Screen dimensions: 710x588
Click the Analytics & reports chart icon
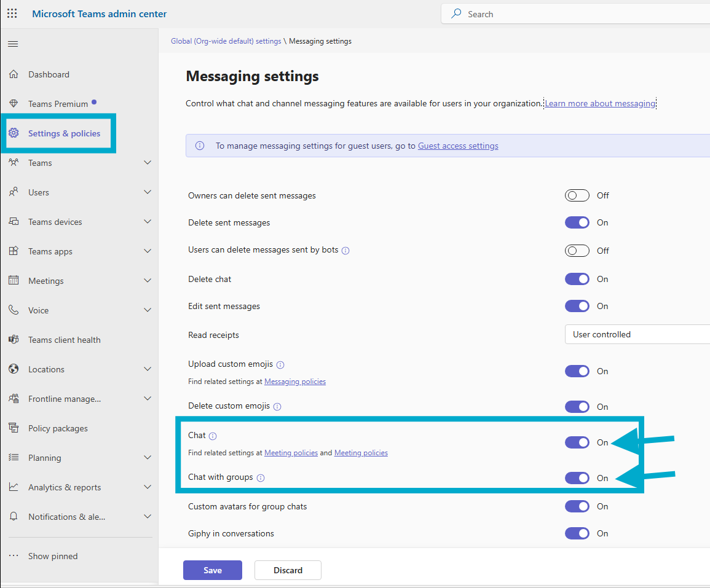pos(14,487)
